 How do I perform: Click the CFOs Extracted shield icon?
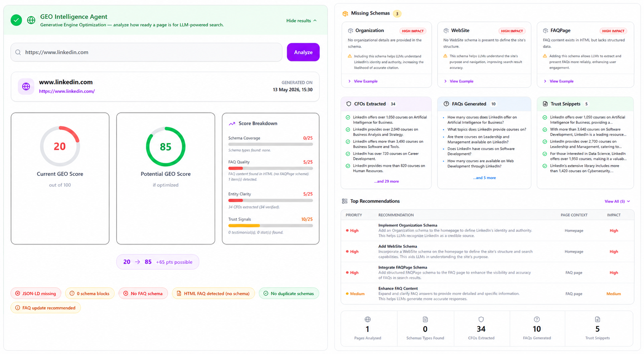pos(348,104)
